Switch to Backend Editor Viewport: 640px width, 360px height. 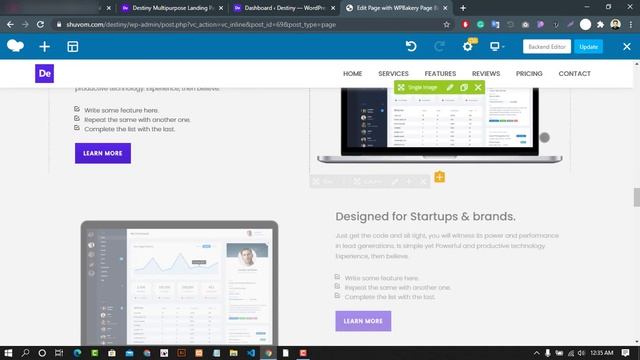coord(547,47)
